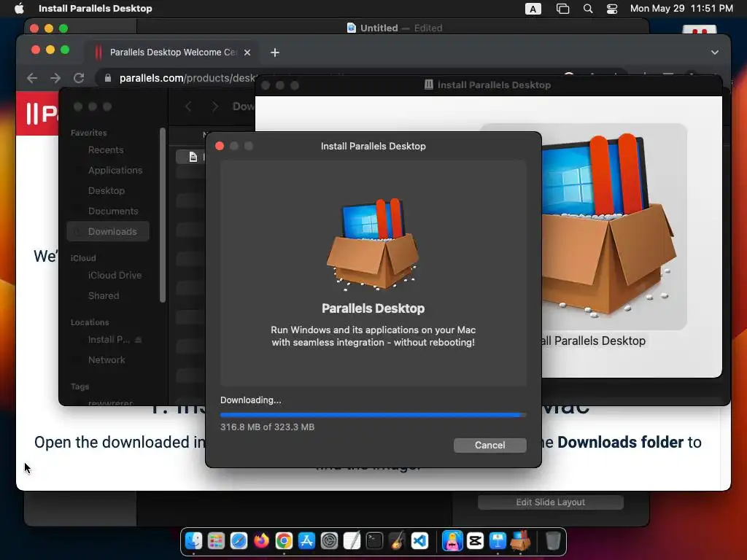Open Safari from the Dock
The width and height of the screenshot is (747, 560).
coord(239,541)
